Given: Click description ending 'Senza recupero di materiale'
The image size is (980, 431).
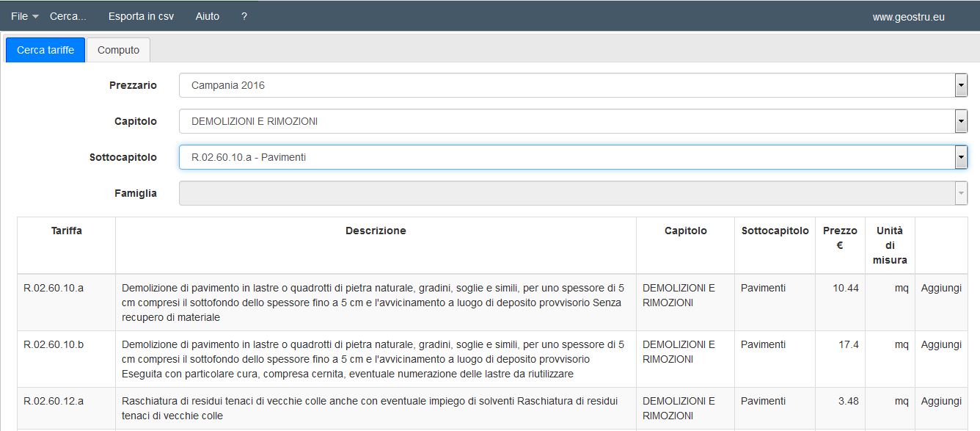Looking at the screenshot, I should click(373, 303).
